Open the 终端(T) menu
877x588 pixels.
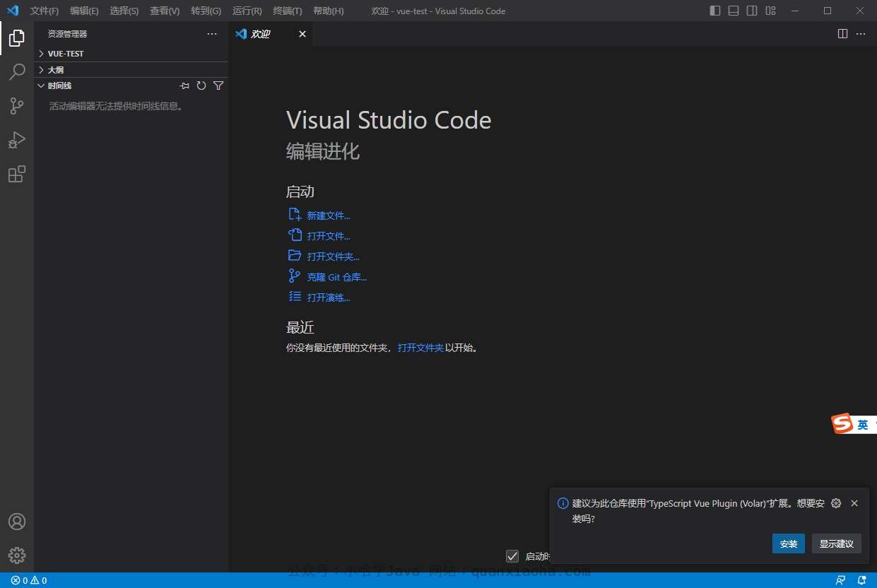(288, 11)
